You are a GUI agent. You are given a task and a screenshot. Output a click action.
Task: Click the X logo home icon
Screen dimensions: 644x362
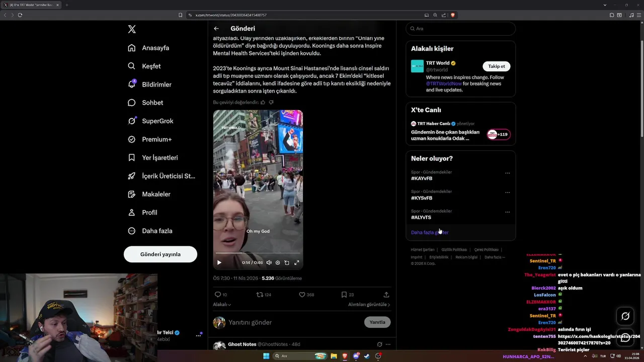[x=132, y=29]
